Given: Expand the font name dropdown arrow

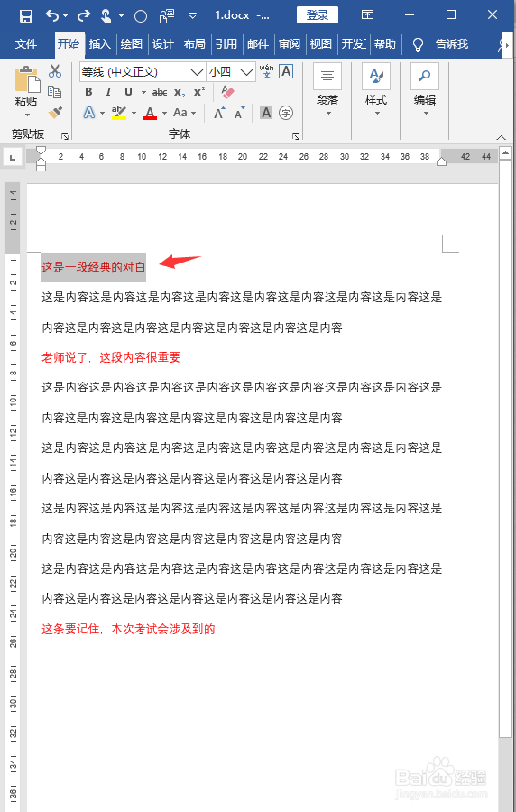Looking at the screenshot, I should (x=197, y=72).
